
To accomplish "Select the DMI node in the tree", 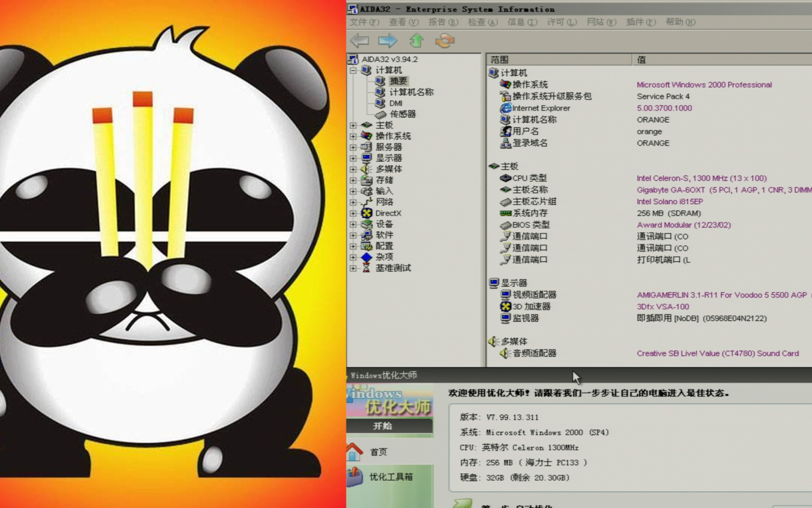I will pos(396,103).
